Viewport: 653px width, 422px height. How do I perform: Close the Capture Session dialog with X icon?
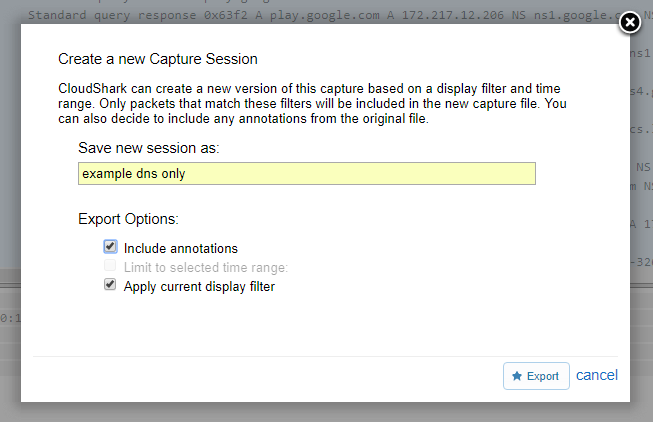pos(630,22)
